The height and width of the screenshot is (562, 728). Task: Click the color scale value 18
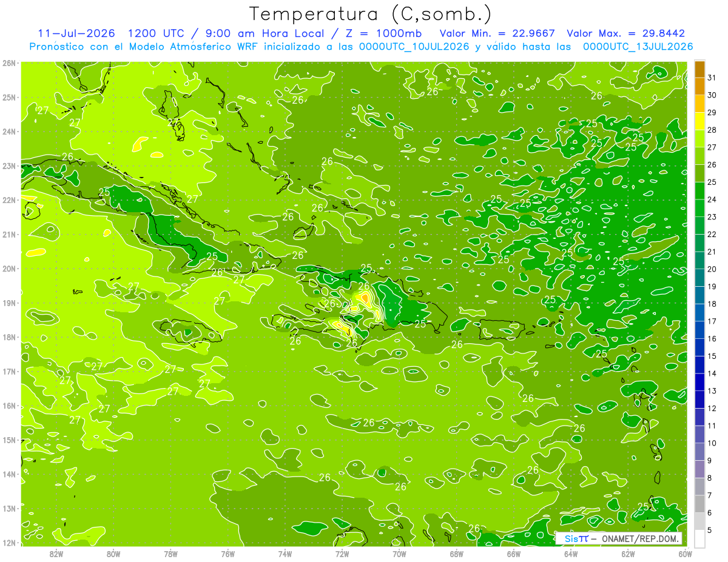pos(712,304)
